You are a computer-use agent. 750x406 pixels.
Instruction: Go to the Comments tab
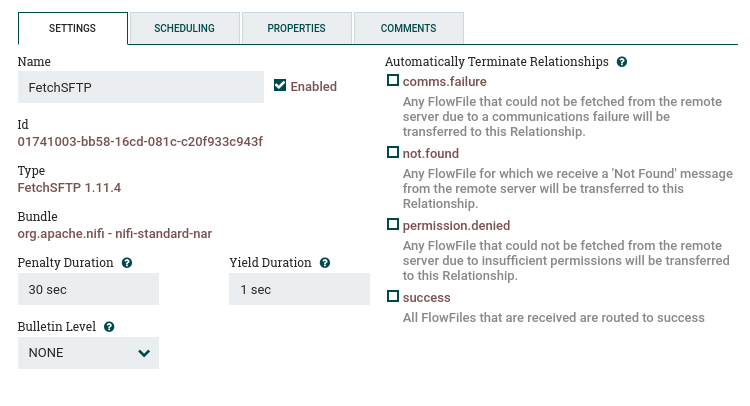pos(408,28)
